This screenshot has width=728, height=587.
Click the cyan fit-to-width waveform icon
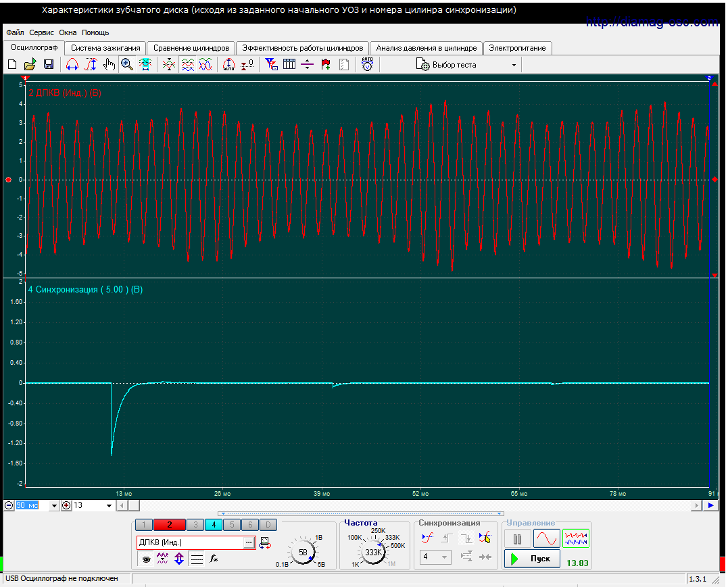click(145, 64)
